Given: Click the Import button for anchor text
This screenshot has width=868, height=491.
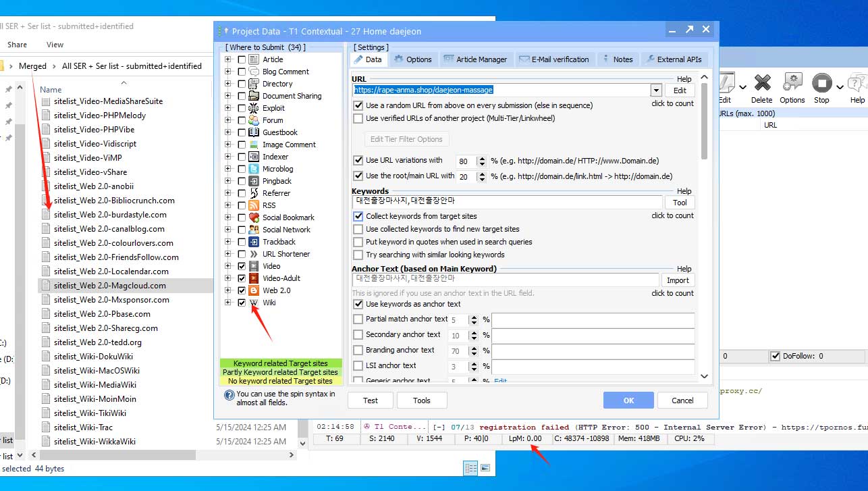Looking at the screenshot, I should click(678, 280).
